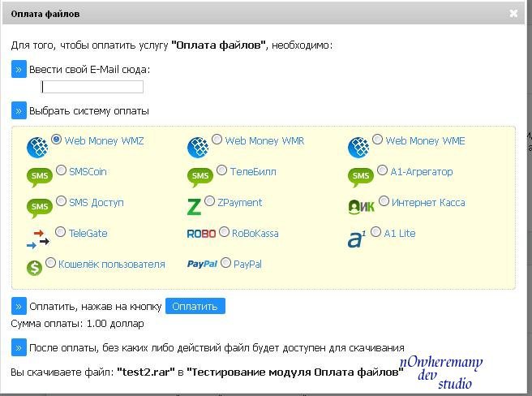Click the blue Оплатить button

(195, 307)
